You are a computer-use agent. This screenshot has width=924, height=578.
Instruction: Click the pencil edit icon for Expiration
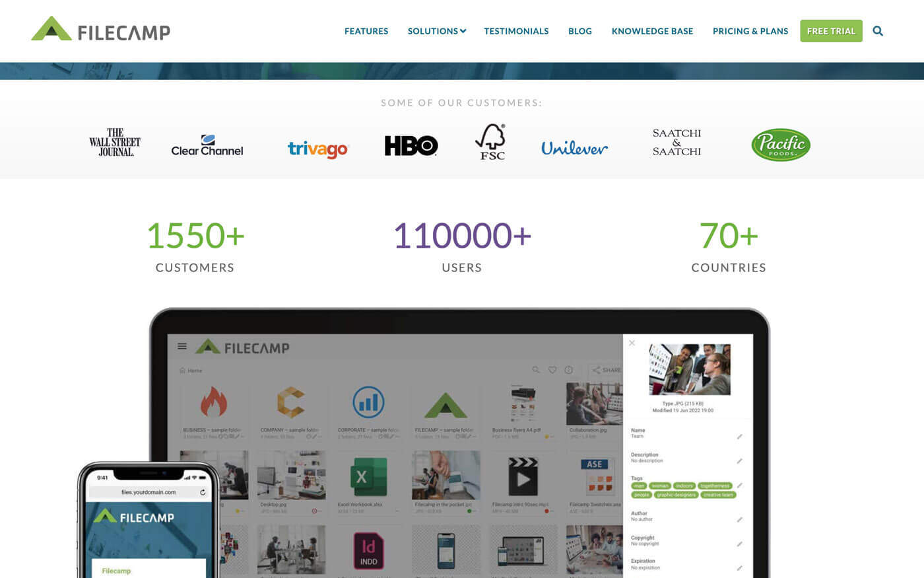[739, 568]
